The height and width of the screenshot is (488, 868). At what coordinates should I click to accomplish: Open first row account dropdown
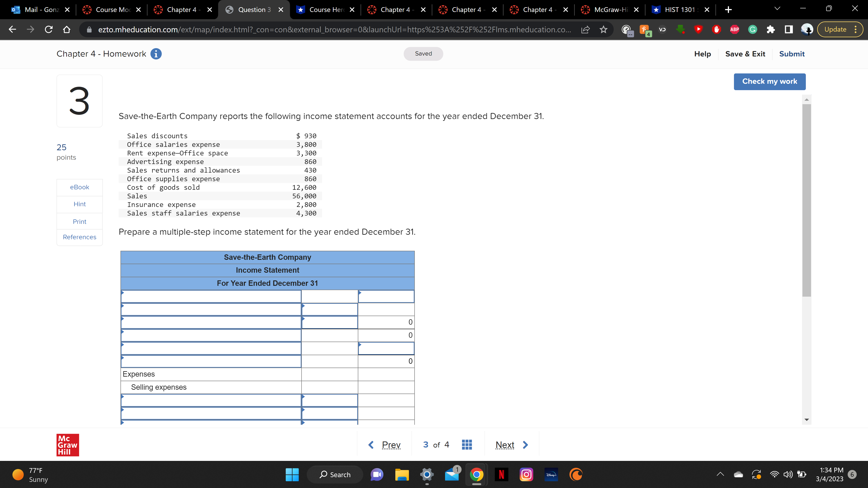point(211,297)
